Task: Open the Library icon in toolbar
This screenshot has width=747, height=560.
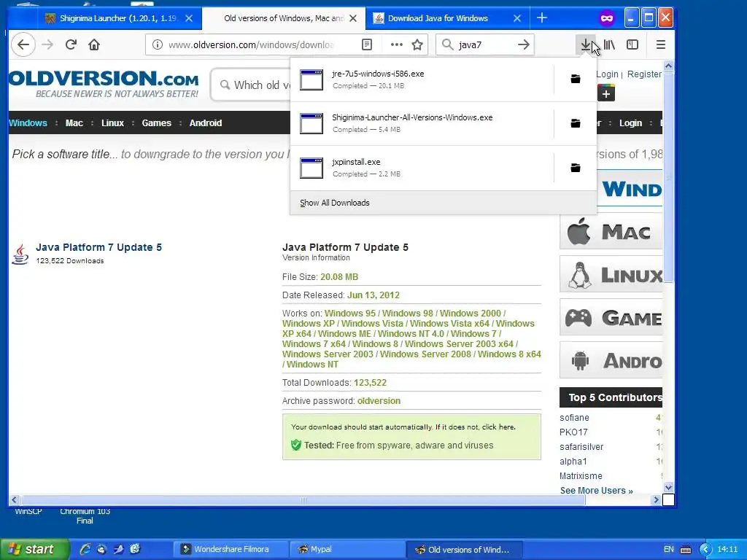Action: click(609, 44)
